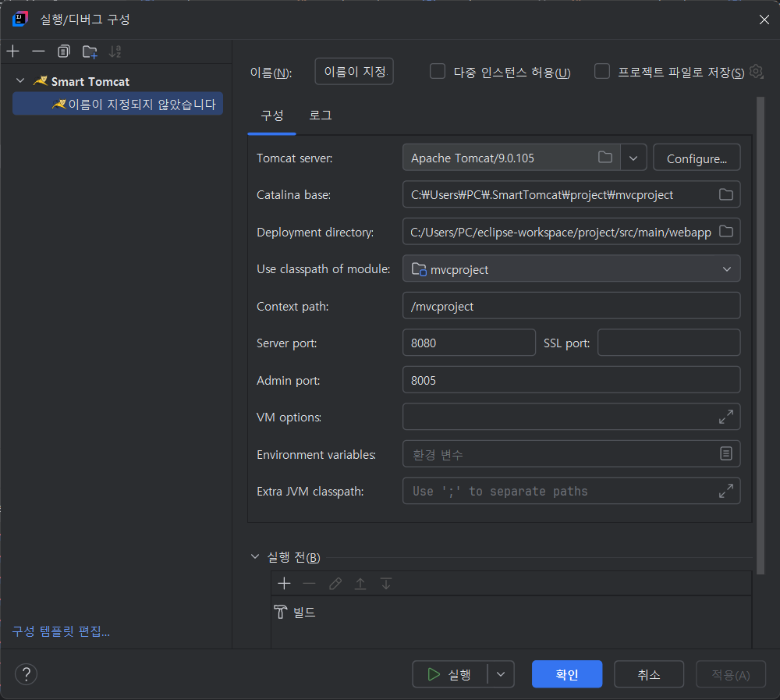
Task: Add a before-launch task
Action: pyautogui.click(x=284, y=583)
